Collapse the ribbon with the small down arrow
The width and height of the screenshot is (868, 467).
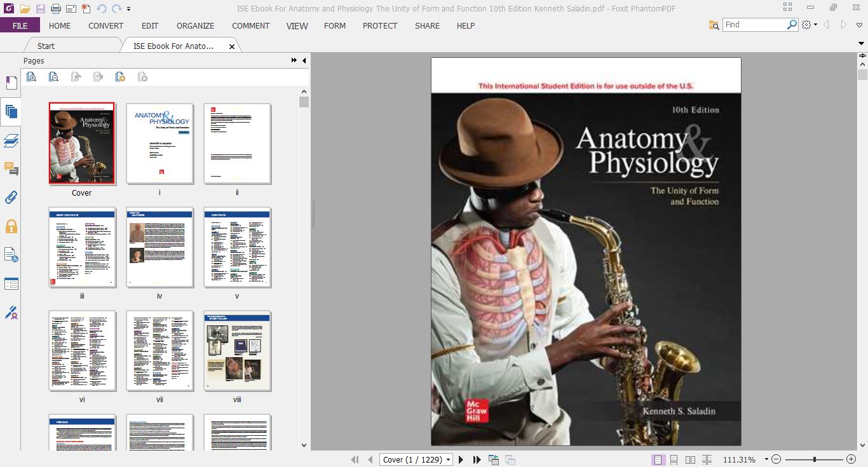(x=861, y=44)
